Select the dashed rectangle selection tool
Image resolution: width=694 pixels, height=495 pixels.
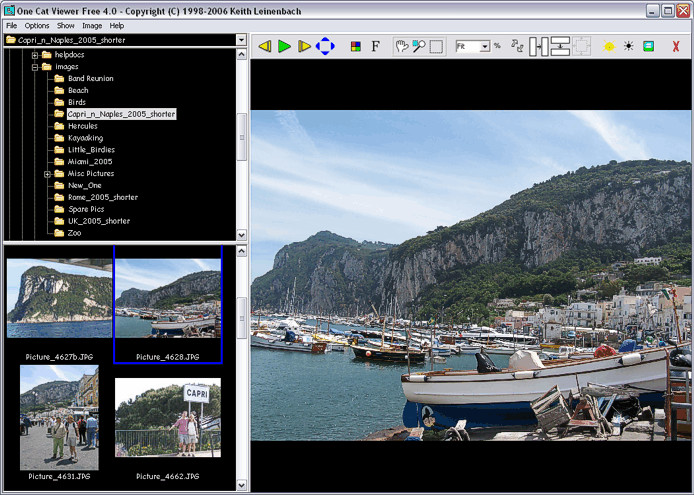pos(436,46)
